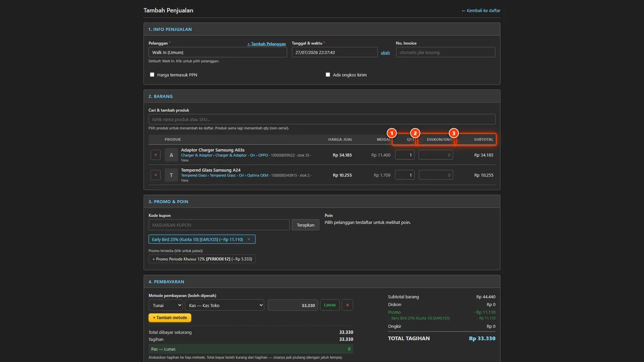Focus the product search field
This screenshot has width=644, height=362.
[x=322, y=119]
